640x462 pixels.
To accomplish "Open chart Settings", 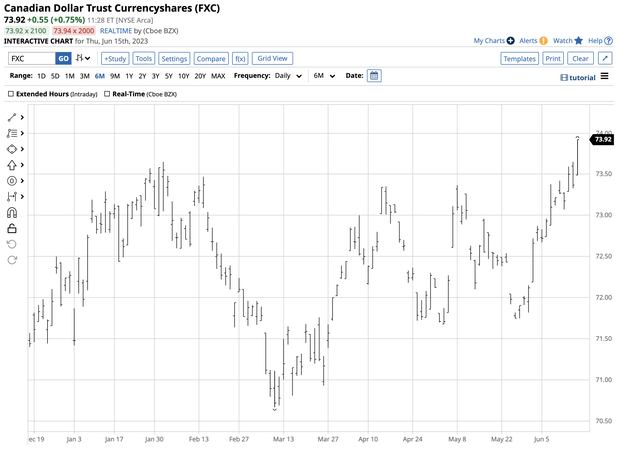I will tap(174, 58).
